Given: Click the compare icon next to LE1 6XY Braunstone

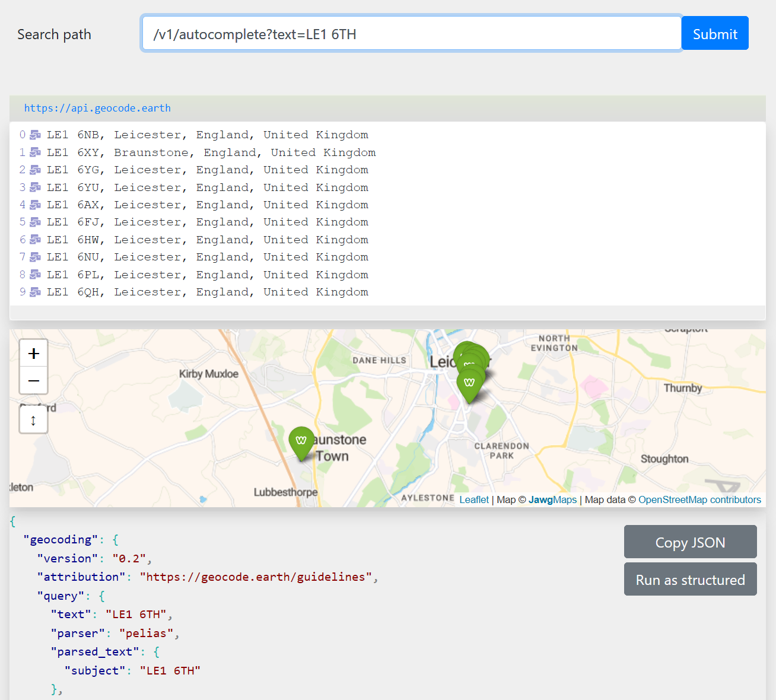Looking at the screenshot, I should [x=35, y=152].
